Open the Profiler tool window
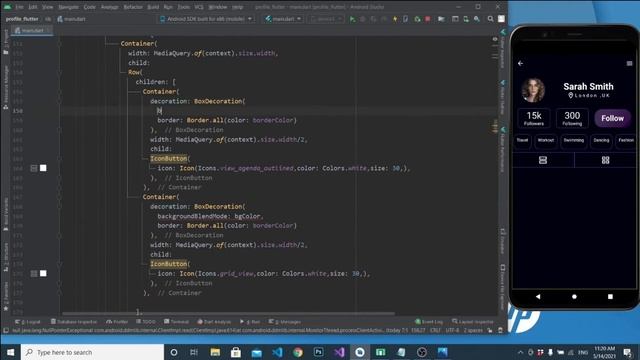The width and height of the screenshot is (640, 360). (117, 322)
